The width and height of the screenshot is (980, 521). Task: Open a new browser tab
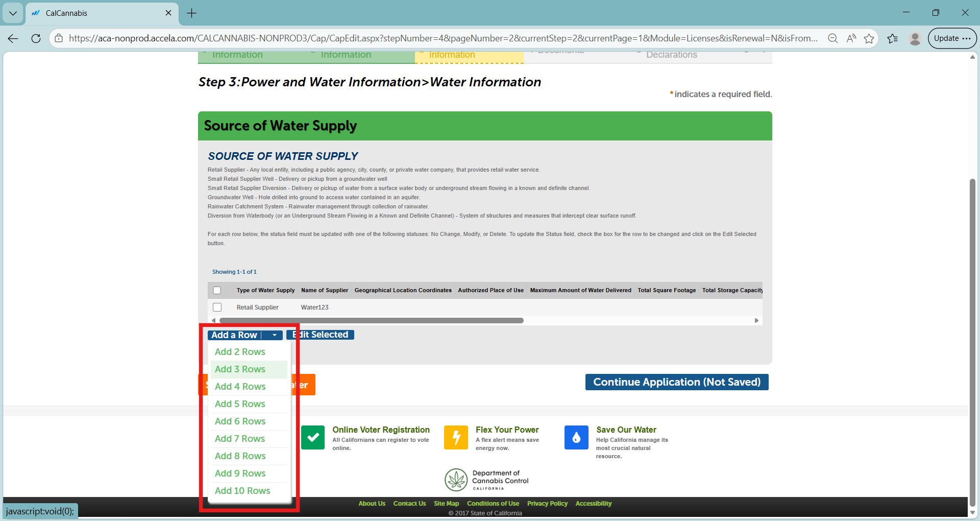pyautogui.click(x=192, y=13)
